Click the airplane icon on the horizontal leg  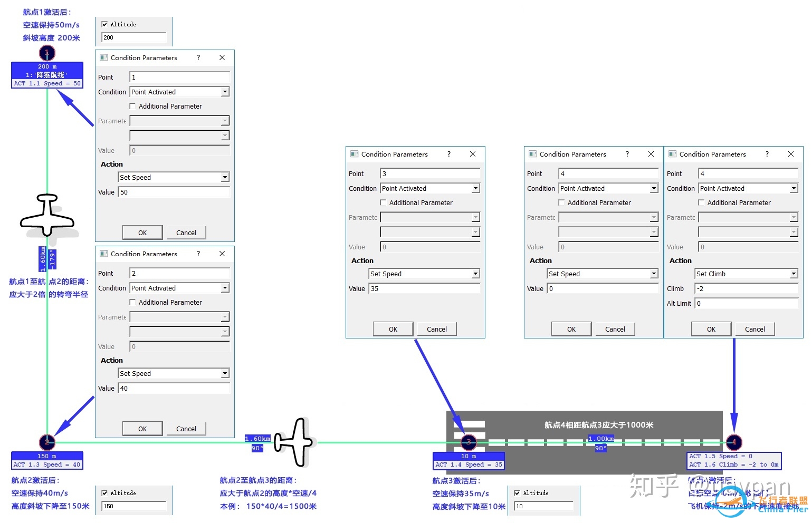[x=295, y=442]
